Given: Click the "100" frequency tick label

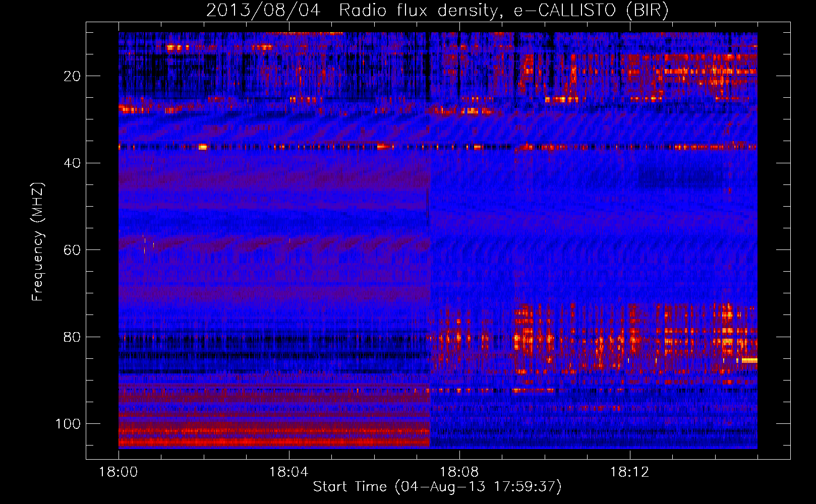Looking at the screenshot, I should (x=69, y=424).
